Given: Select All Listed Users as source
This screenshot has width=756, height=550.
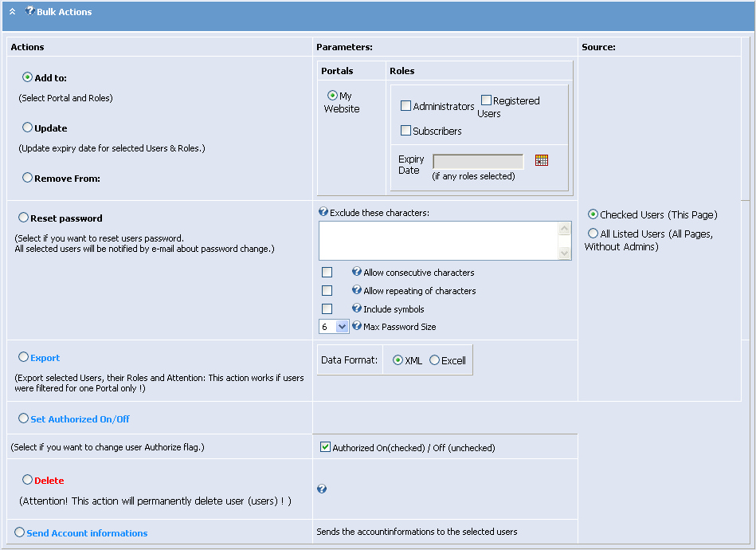Looking at the screenshot, I should pos(592,233).
